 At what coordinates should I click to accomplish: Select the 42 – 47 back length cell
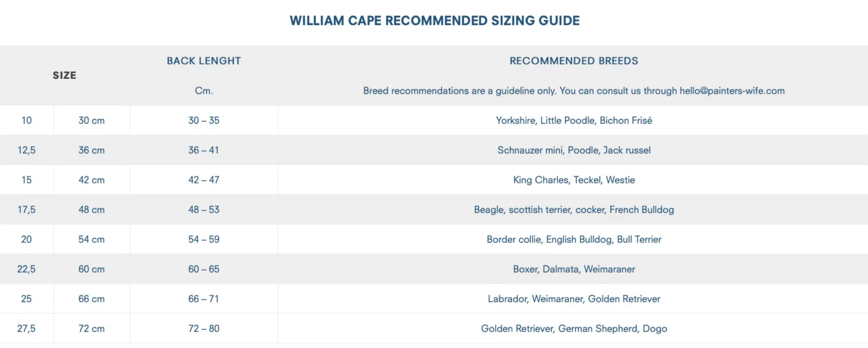coord(204,180)
